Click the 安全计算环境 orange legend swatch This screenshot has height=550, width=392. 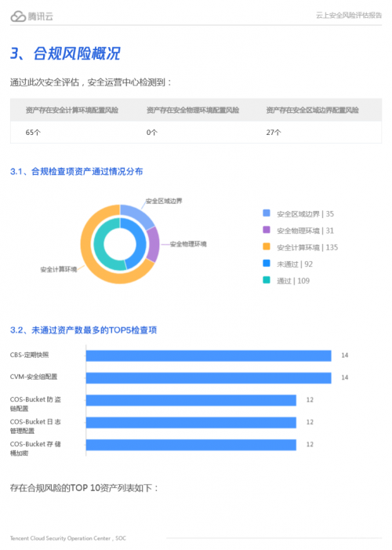tap(267, 246)
